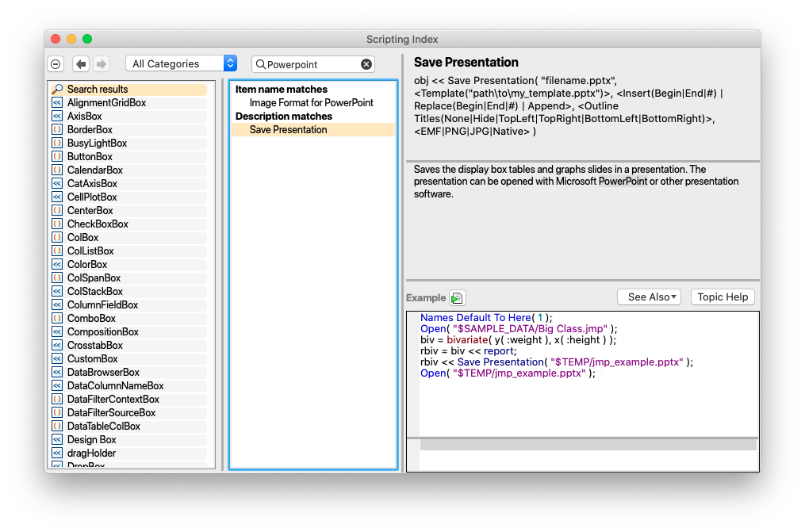Click the category stepper arrows

pyautogui.click(x=230, y=63)
